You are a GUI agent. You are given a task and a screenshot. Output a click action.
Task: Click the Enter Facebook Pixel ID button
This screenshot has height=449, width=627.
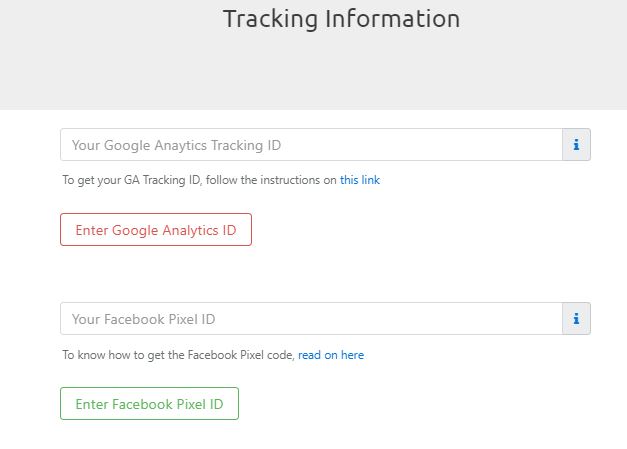coord(150,403)
